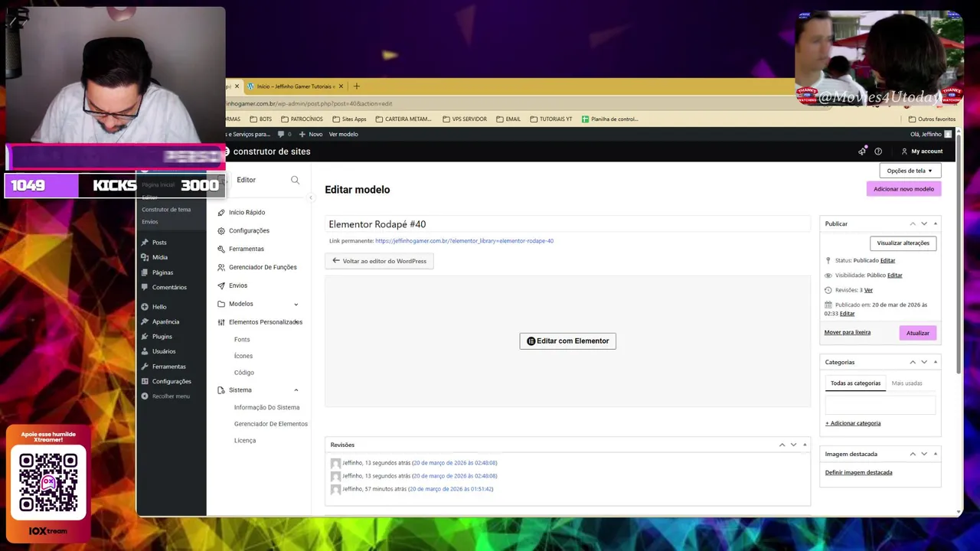This screenshot has height=551, width=980.
Task: Click the Configurações gear icon in Elementor menu
Action: [x=221, y=230]
